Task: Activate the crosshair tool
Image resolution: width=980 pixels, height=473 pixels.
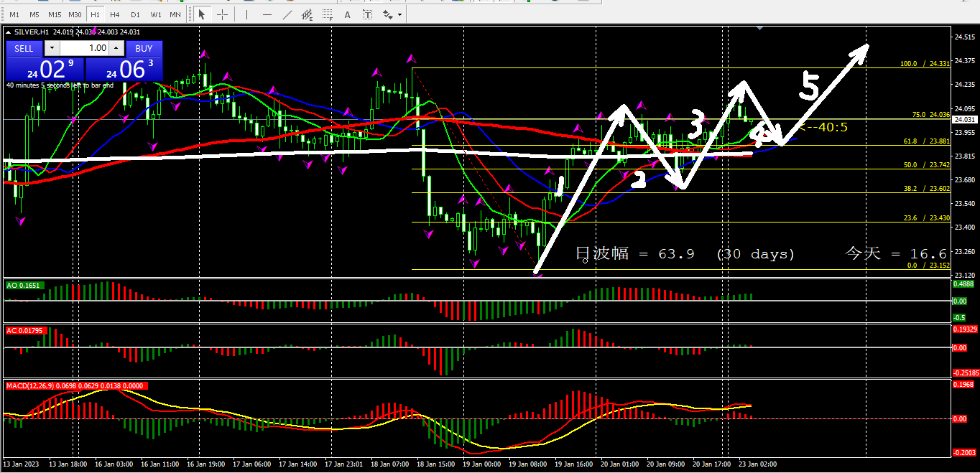Action: coord(223,14)
